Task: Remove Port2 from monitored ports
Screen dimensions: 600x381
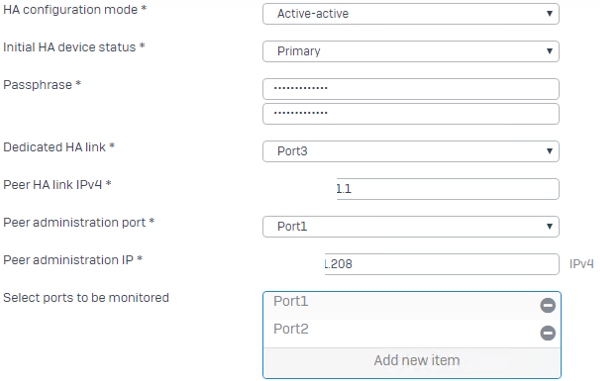Action: tap(548, 333)
